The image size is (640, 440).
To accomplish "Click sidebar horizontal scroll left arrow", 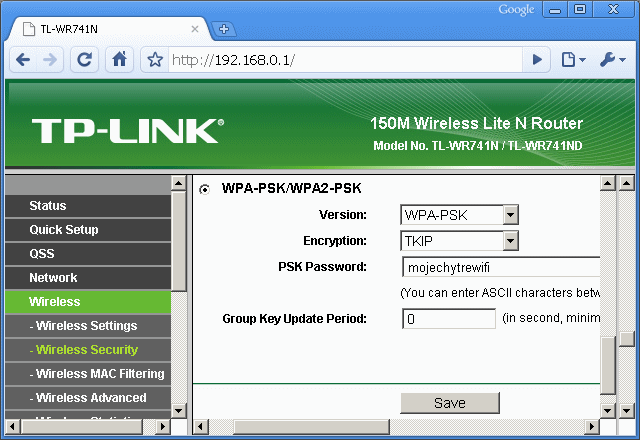I will 12,427.
